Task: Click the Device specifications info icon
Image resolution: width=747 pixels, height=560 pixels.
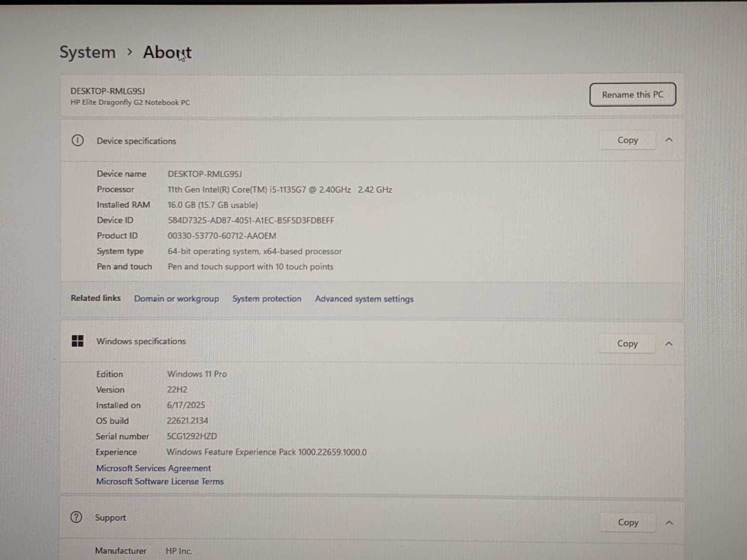Action: pyautogui.click(x=78, y=140)
